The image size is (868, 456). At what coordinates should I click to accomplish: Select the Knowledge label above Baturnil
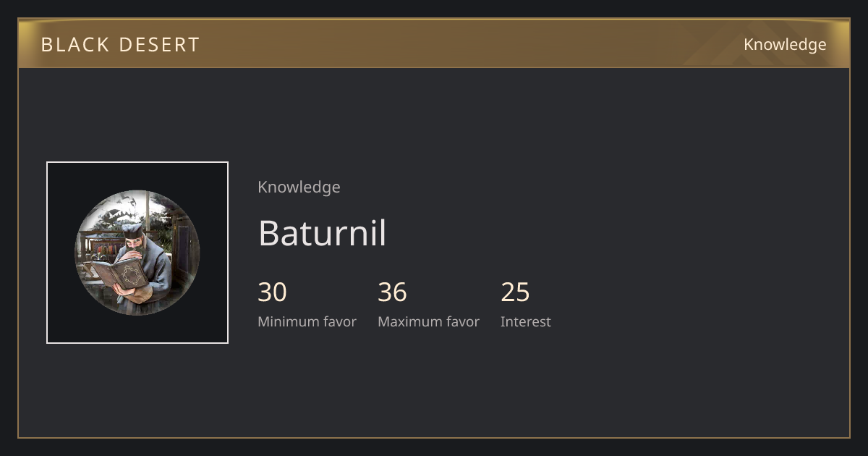tap(299, 187)
